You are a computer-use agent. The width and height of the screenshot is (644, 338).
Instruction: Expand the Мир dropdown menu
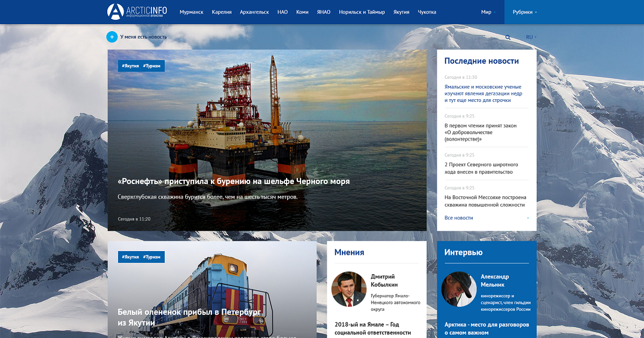click(488, 12)
